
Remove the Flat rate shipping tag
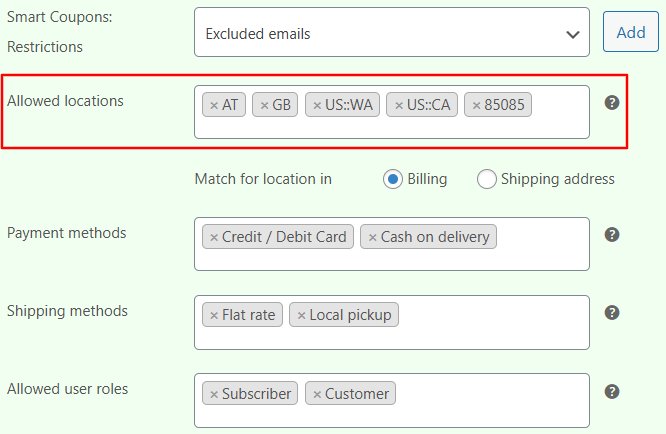tap(214, 315)
